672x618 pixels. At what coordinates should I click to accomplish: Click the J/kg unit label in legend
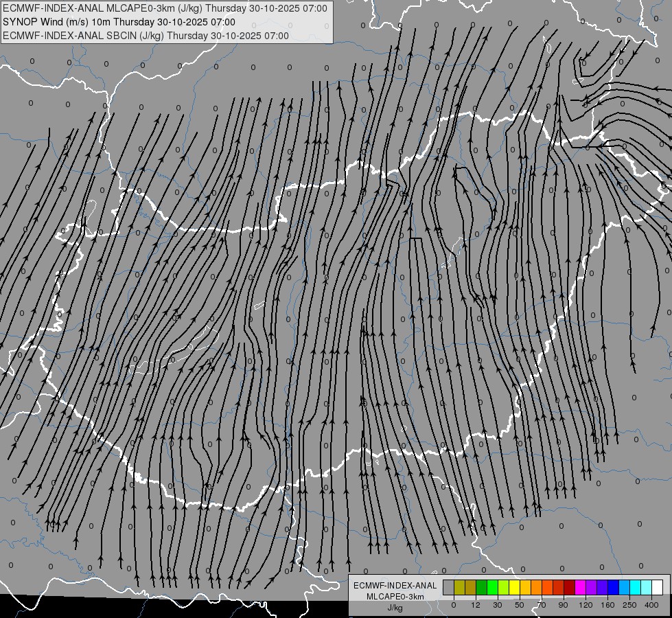(x=395, y=608)
